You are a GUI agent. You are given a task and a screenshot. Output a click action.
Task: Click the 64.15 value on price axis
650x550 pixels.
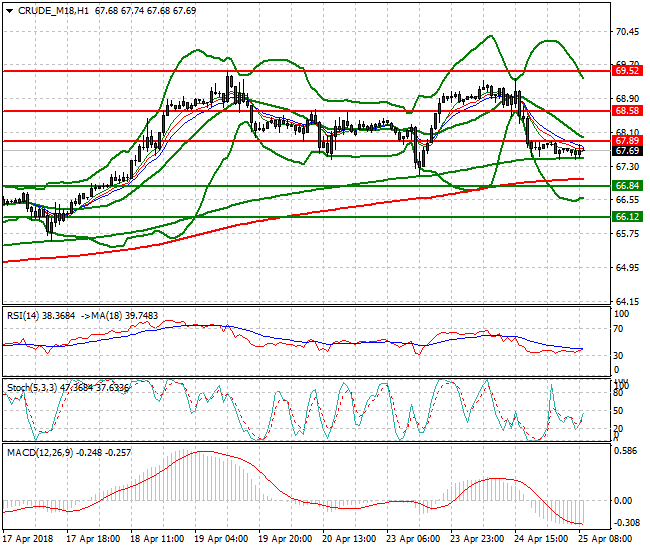626,301
